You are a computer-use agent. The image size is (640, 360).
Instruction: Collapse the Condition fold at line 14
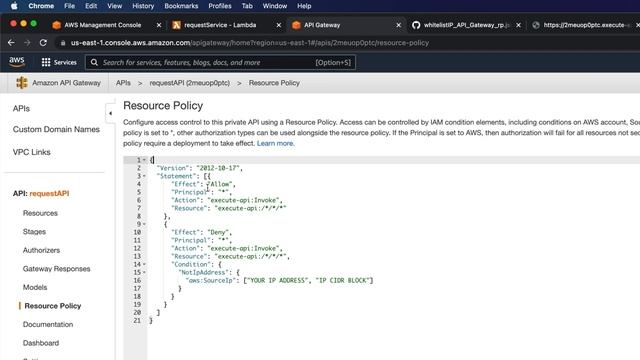click(144, 264)
